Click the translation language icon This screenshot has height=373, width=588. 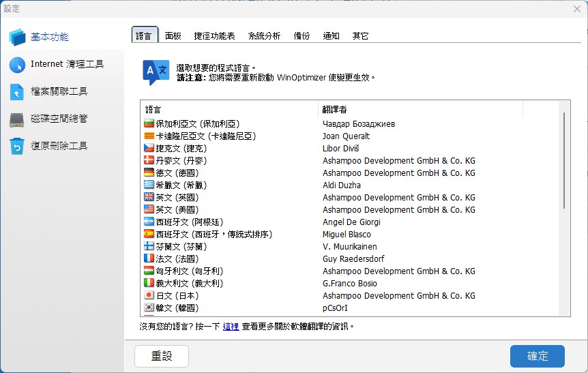(x=156, y=72)
